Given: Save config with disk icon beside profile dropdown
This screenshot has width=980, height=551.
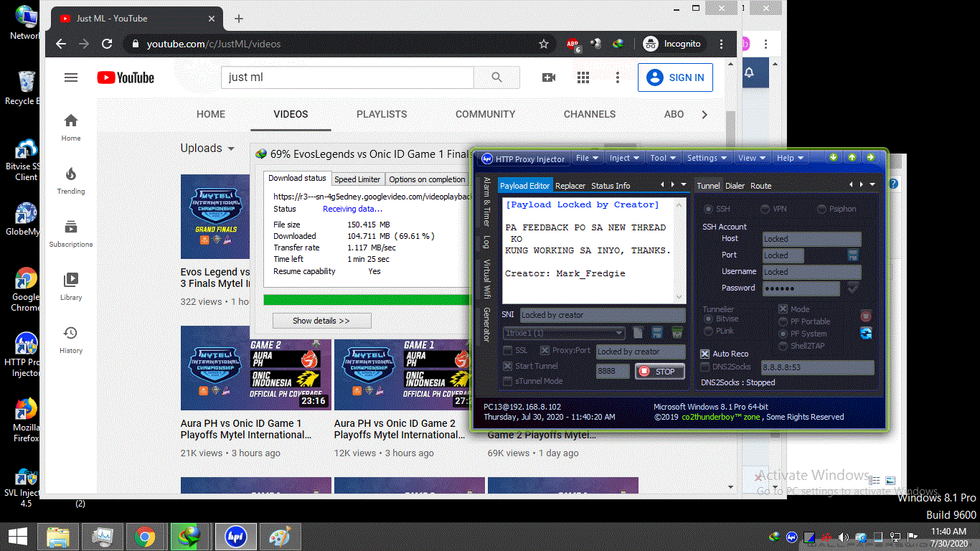Looking at the screenshot, I should click(656, 333).
